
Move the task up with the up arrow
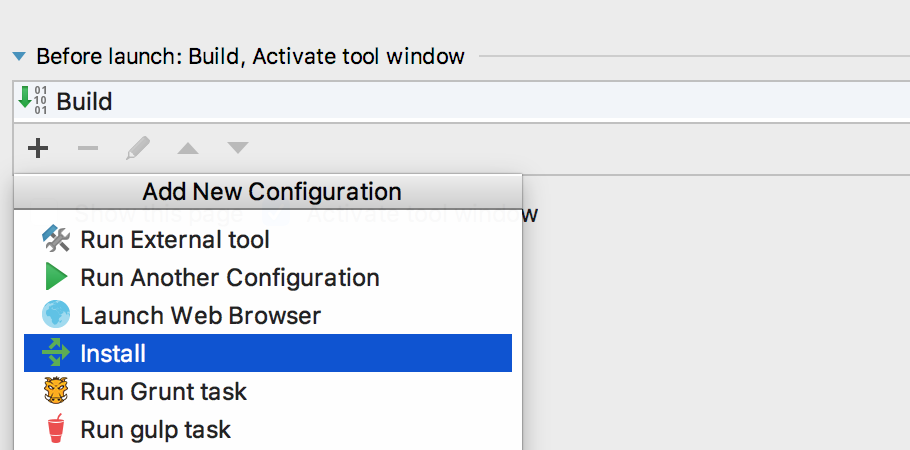[188, 149]
